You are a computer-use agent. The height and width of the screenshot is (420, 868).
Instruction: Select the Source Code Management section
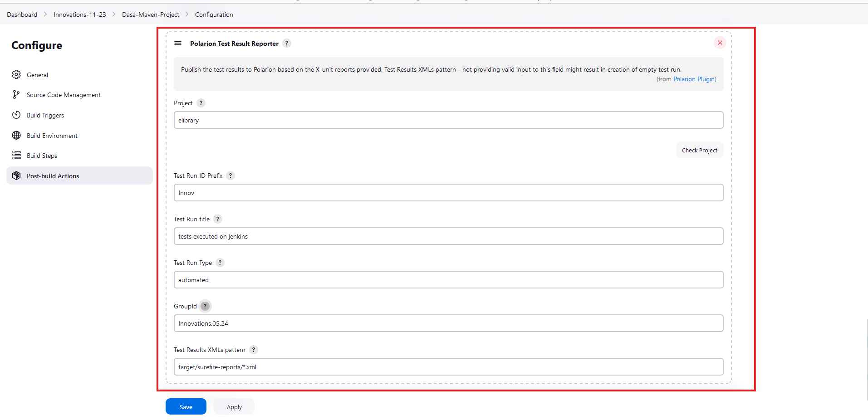click(x=63, y=95)
